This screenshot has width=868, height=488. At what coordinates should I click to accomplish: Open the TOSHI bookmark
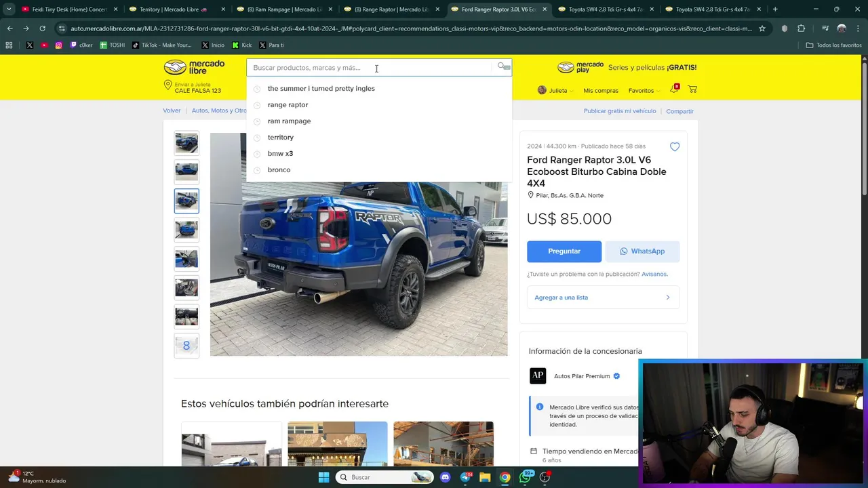(x=113, y=45)
